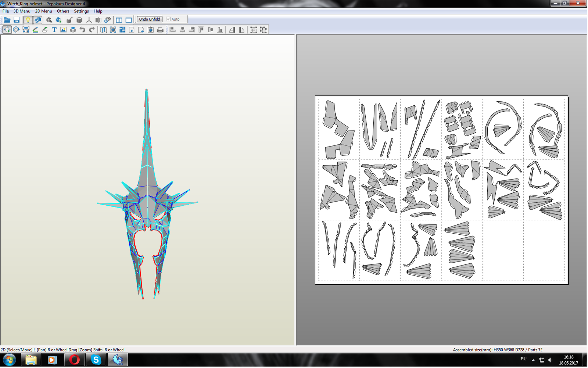Viewport: 588px width, 368px height.
Task: Align selected parts to the bottom
Action: [220, 30]
